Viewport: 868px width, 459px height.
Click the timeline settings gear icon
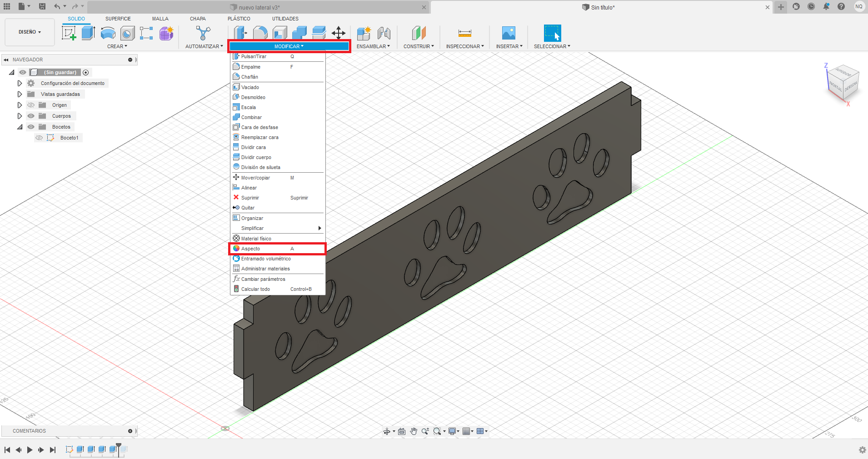862,450
